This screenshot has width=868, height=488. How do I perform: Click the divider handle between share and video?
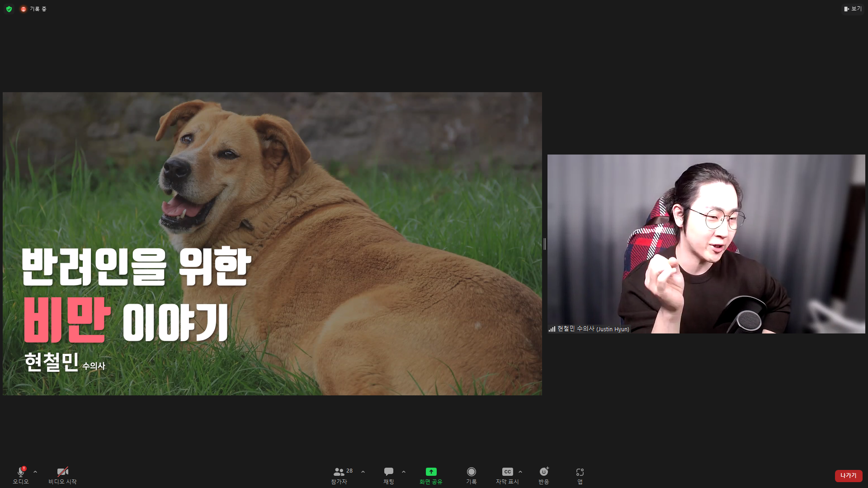click(545, 244)
